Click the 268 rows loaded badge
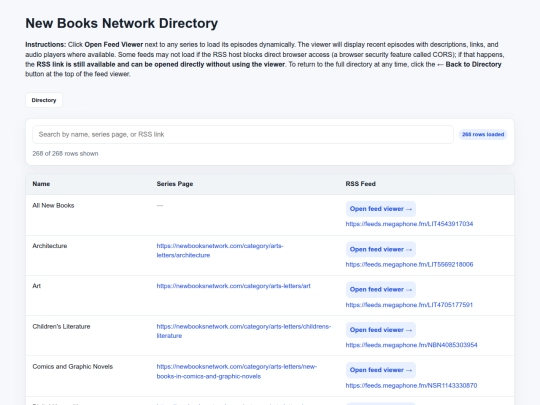The width and height of the screenshot is (540, 405). [483, 134]
